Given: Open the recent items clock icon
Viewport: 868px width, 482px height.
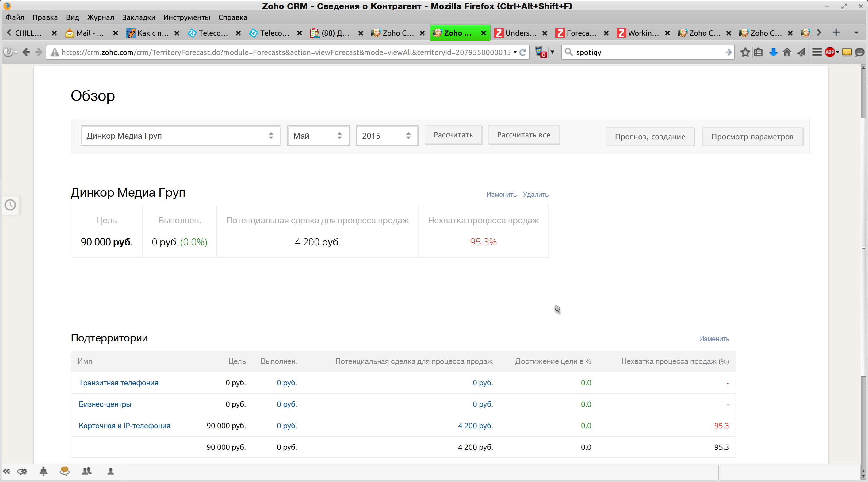Looking at the screenshot, I should click(10, 205).
